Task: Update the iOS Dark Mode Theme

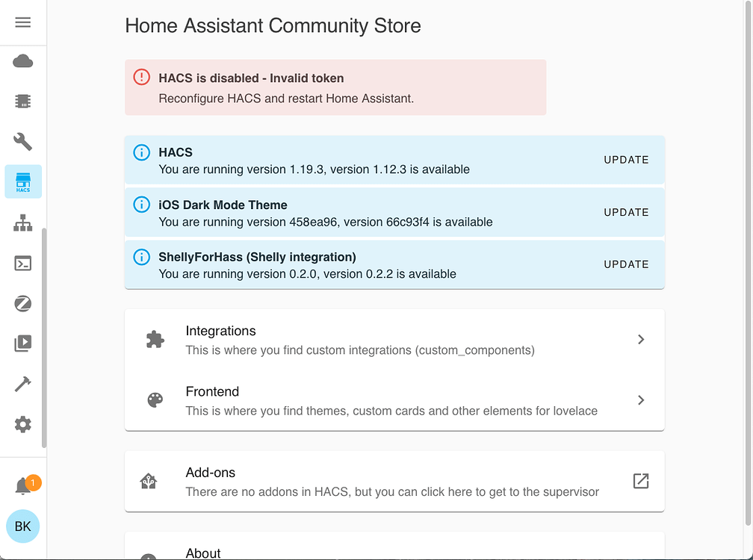Action: tap(626, 212)
